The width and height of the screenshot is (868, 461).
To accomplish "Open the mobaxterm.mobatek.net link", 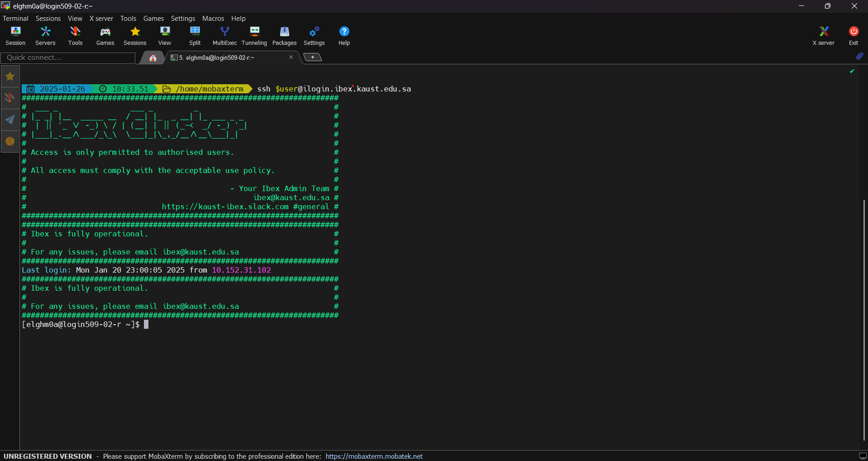I will [374, 456].
